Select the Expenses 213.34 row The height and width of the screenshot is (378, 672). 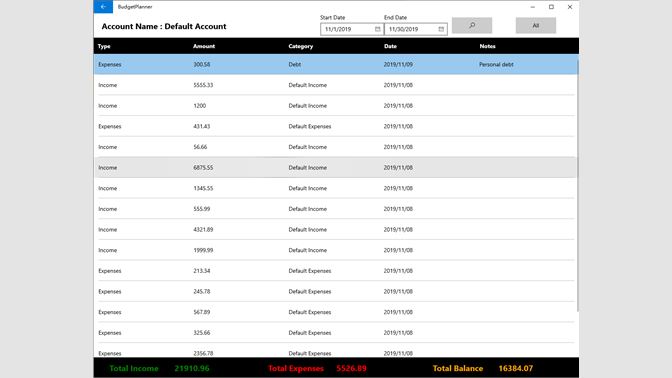pyautogui.click(x=336, y=271)
